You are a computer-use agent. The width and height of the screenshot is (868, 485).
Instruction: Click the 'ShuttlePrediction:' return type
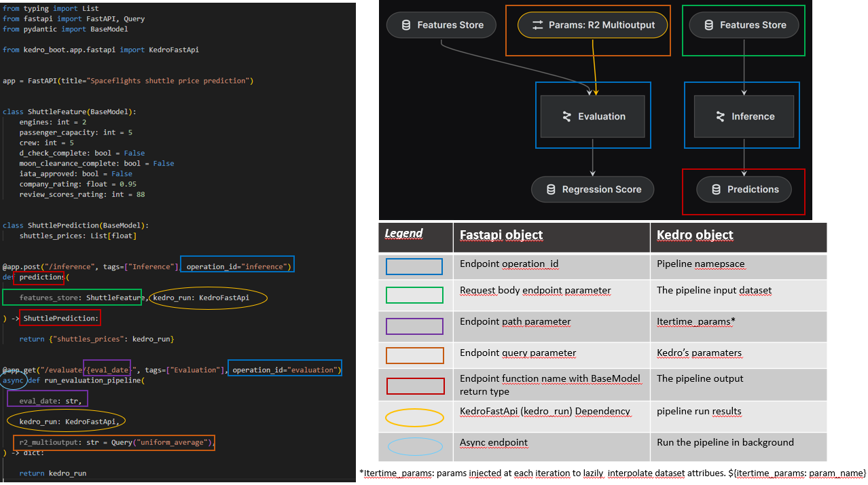61,318
